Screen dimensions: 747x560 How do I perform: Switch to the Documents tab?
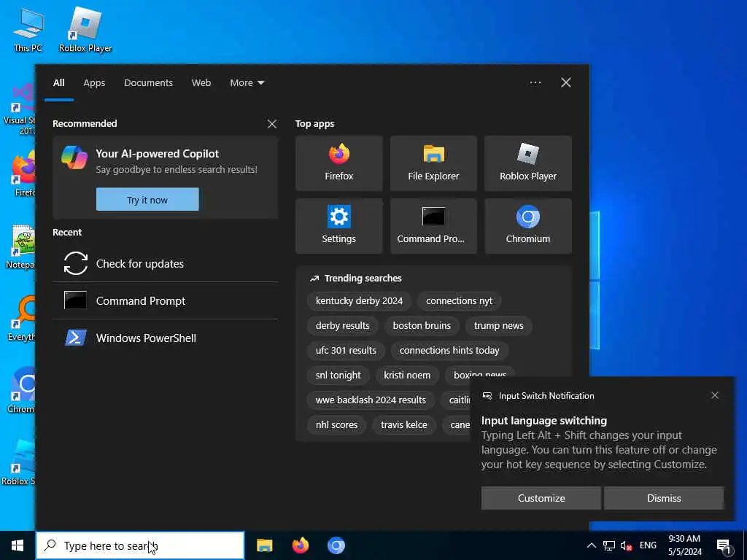pyautogui.click(x=148, y=83)
